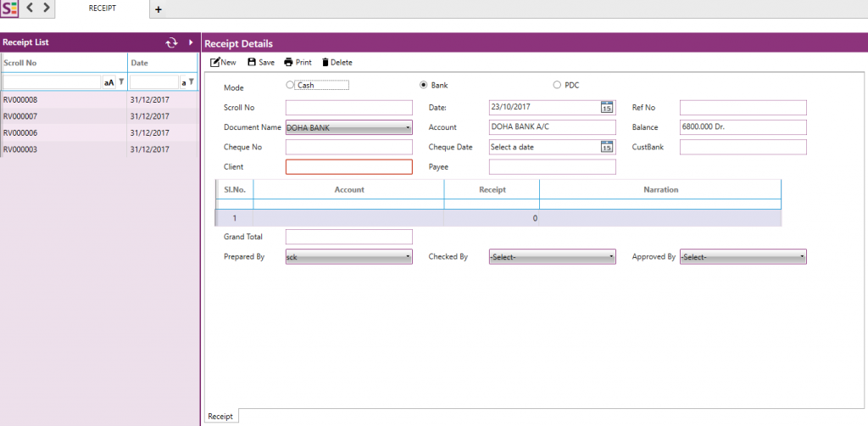Click the Scroll No filter text box
The width and height of the screenshot is (868, 426).
pos(52,82)
